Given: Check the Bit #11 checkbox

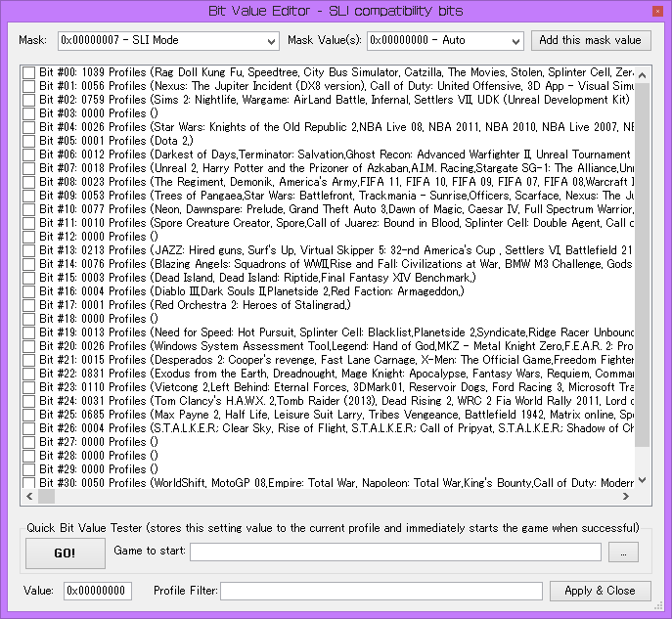Looking at the screenshot, I should (x=28, y=223).
